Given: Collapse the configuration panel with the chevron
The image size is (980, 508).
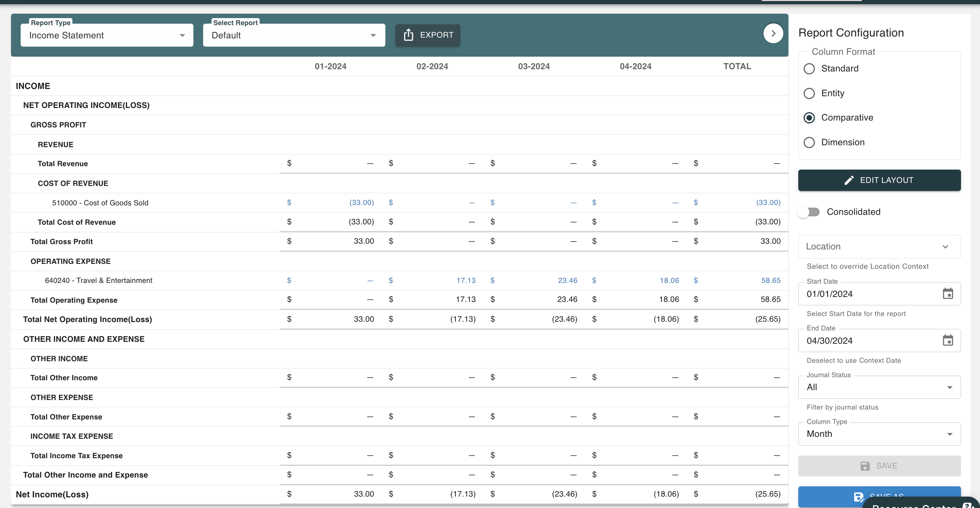Looking at the screenshot, I should pos(773,33).
